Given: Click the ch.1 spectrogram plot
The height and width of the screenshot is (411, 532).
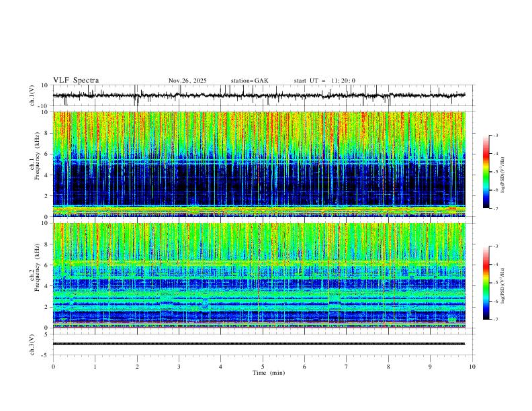Looking at the screenshot, I should (259, 164).
